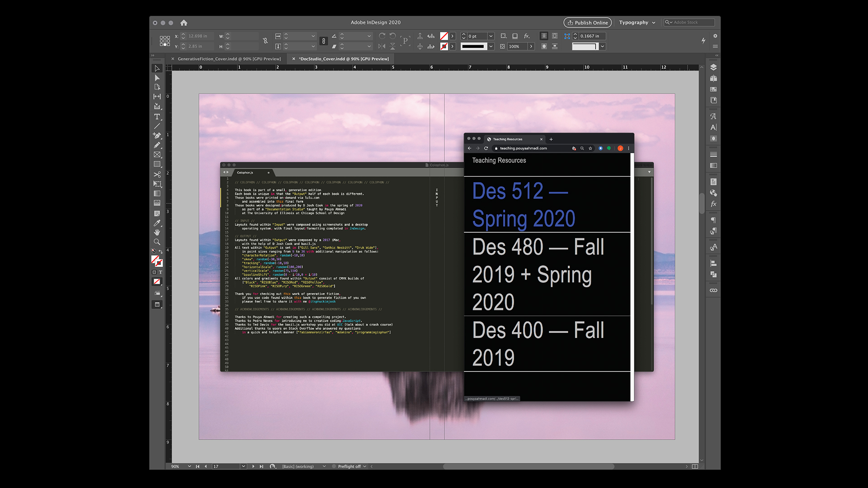Select the Pen tool in toolbox
This screenshot has height=488, width=868.
157,135
